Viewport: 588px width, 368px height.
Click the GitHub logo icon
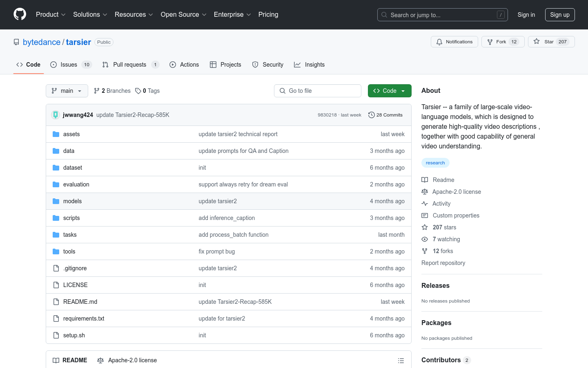tap(20, 14)
